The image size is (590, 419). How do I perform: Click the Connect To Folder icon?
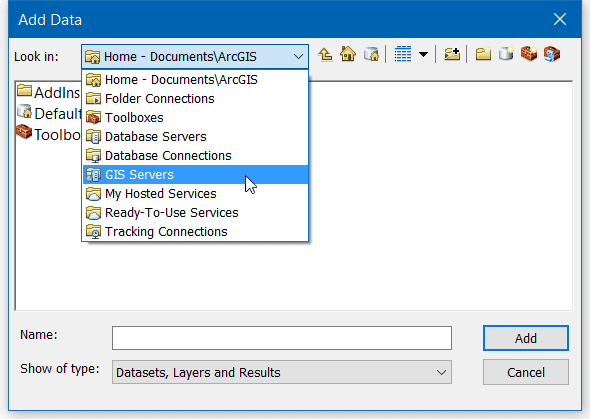[x=452, y=54]
